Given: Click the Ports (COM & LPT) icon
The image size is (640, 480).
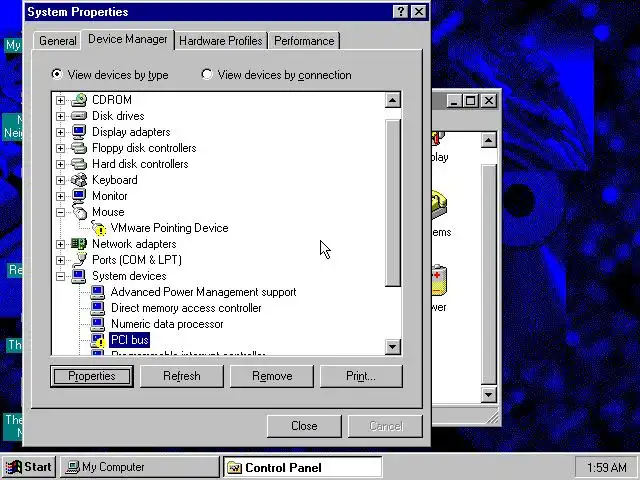Looking at the screenshot, I should pyautogui.click(x=80, y=260).
